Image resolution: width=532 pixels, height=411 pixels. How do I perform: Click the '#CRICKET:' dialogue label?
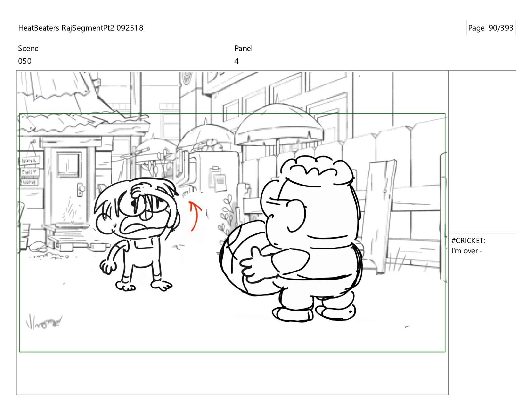pos(468,240)
